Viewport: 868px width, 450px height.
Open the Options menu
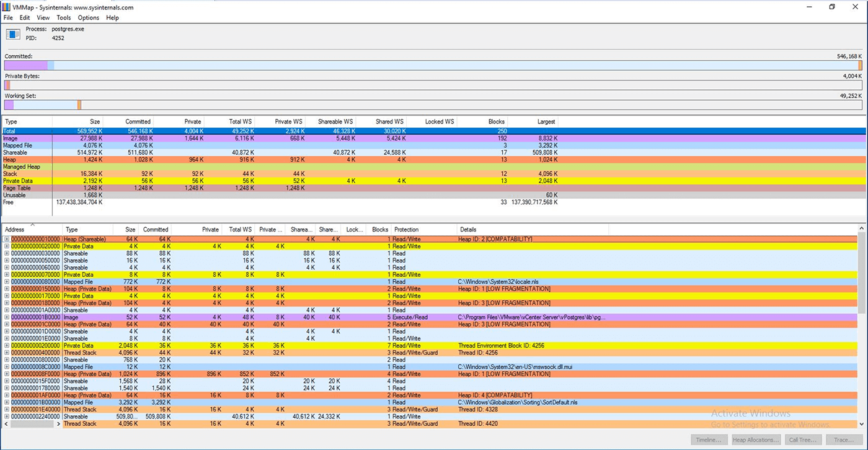[x=88, y=17]
